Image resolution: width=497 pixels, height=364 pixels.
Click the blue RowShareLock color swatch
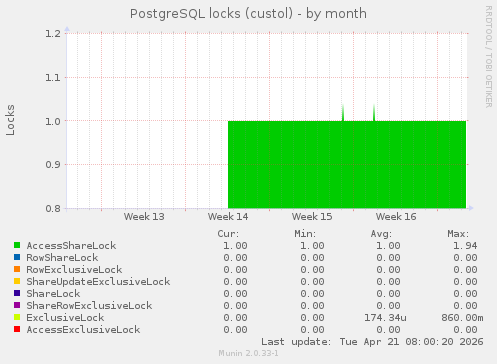[17, 257]
